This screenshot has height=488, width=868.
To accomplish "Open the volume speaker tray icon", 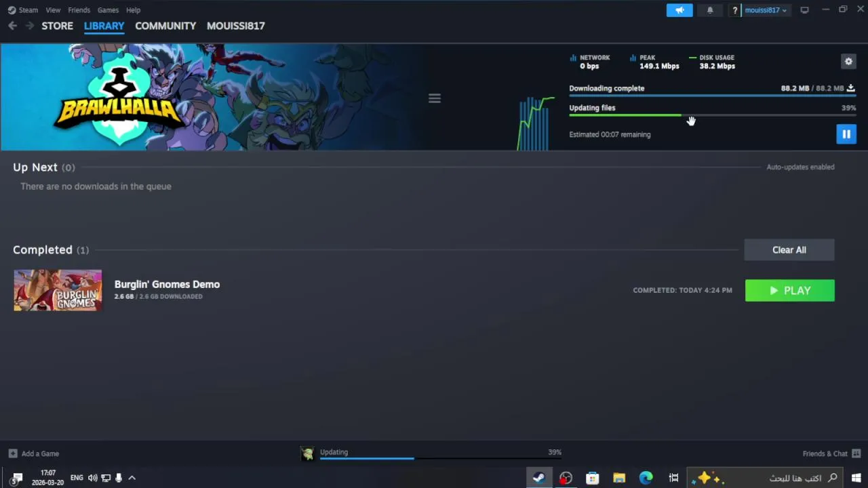I will 93,478.
